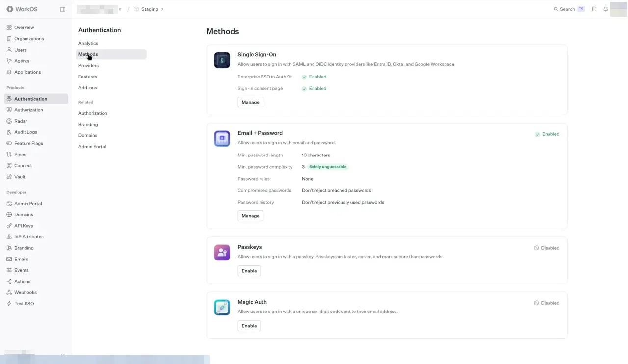Open the Admin Portal related link
Screen dimensions: 628x364
pos(92,147)
